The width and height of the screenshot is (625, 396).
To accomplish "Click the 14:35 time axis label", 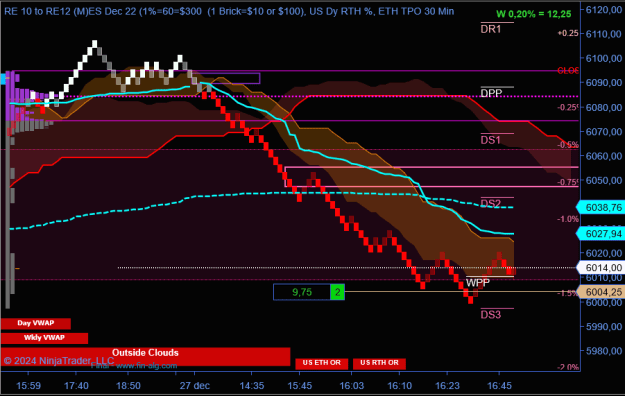I will [x=252, y=386].
